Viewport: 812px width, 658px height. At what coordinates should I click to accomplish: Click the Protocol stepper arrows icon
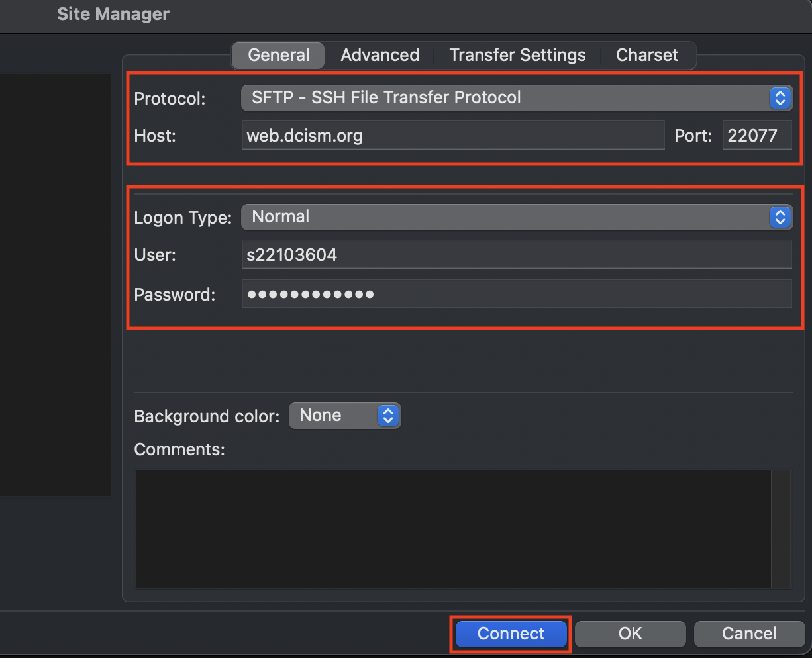point(780,98)
